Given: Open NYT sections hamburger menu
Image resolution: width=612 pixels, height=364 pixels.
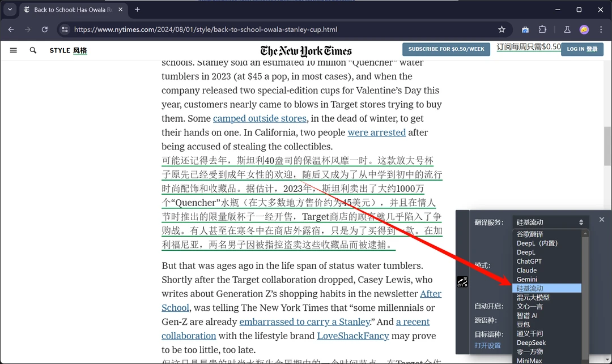Looking at the screenshot, I should 13,50.
